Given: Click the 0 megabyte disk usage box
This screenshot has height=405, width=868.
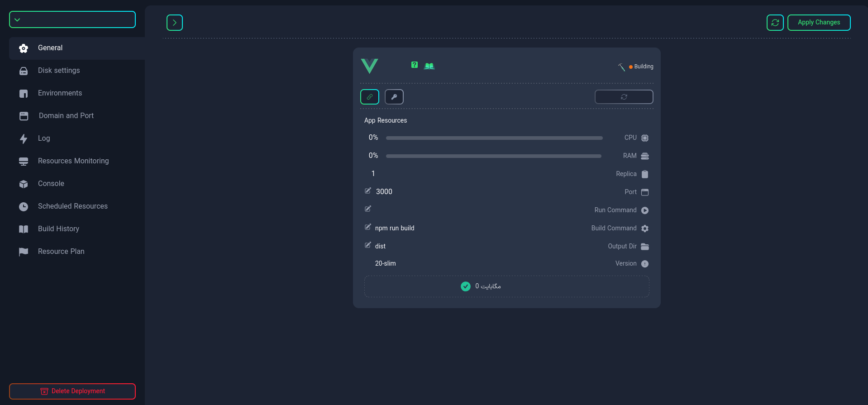Looking at the screenshot, I should tap(507, 286).
